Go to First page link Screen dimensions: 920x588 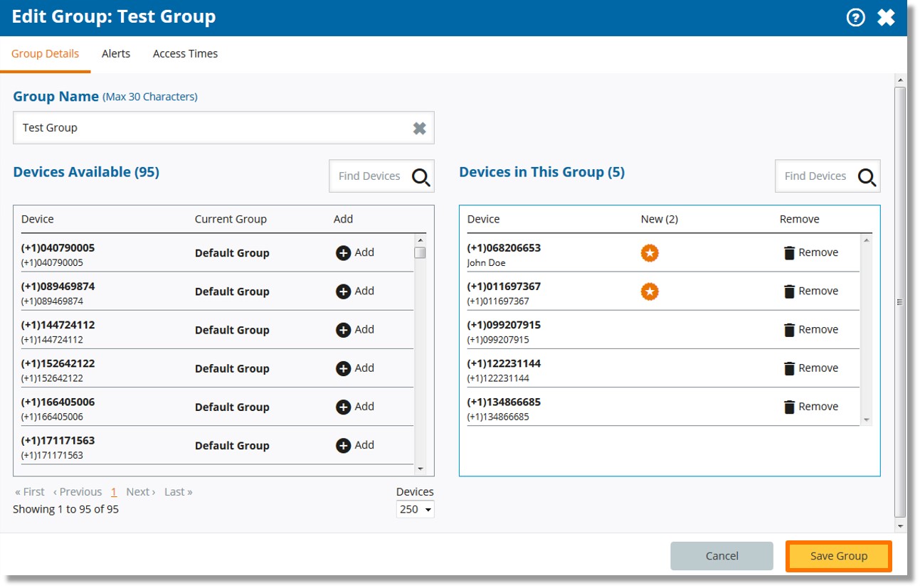click(29, 492)
